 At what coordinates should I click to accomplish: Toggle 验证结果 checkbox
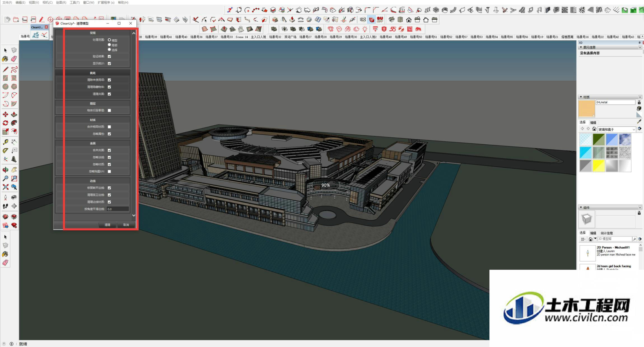click(109, 57)
